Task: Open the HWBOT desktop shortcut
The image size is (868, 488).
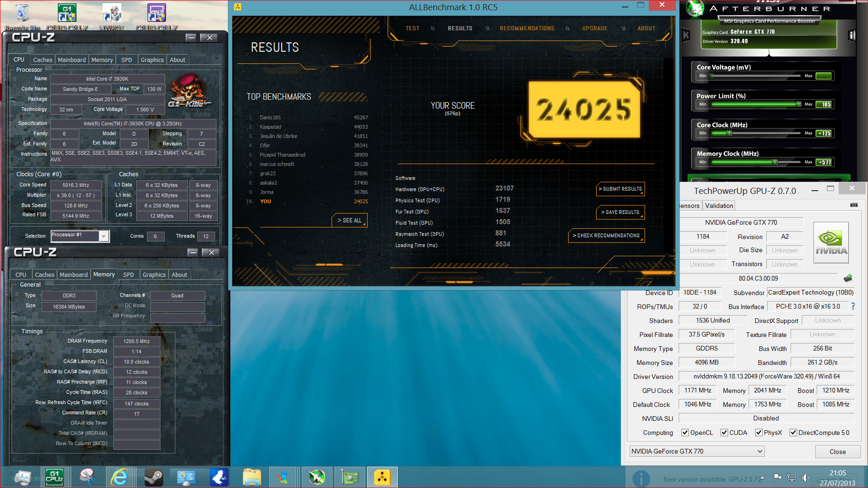Action: tap(111, 13)
